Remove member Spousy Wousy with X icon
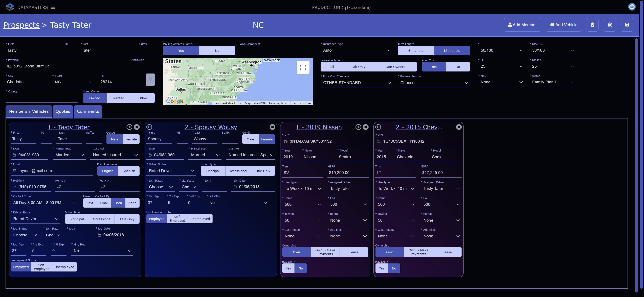 [272, 127]
